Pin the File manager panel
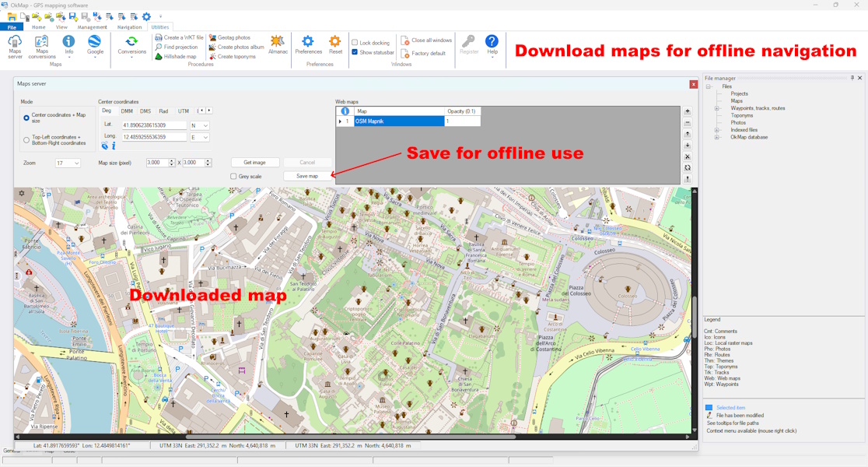 (852, 78)
